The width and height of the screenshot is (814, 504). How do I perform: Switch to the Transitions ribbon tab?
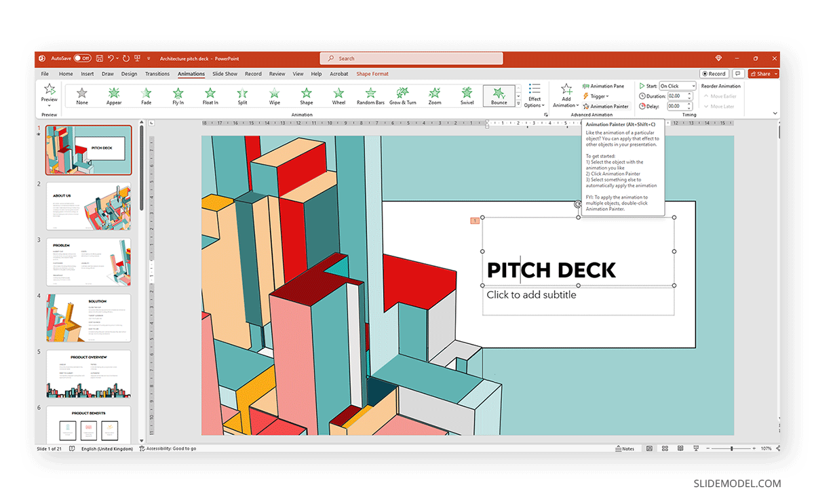157,74
